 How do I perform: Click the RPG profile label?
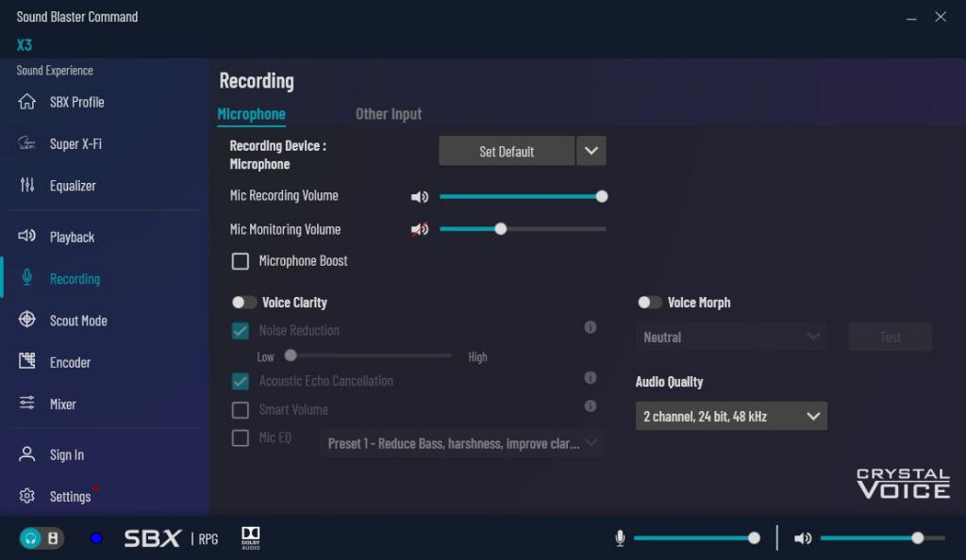[208, 539]
